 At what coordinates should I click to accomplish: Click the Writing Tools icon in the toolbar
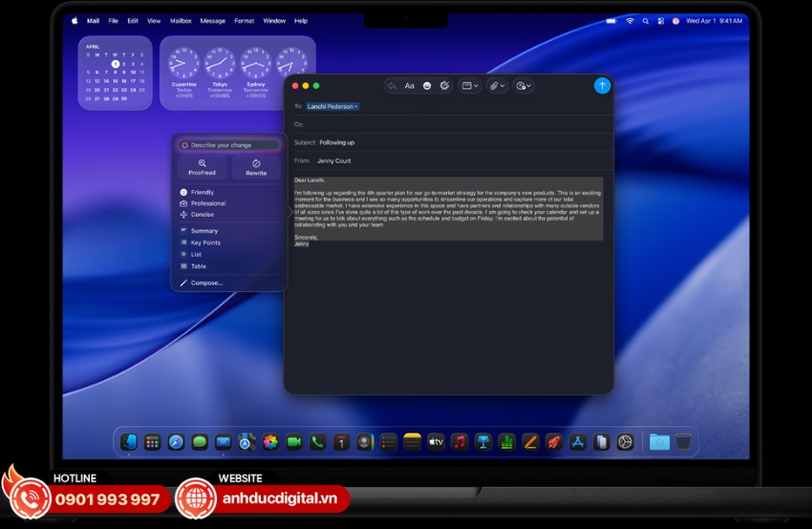[445, 86]
